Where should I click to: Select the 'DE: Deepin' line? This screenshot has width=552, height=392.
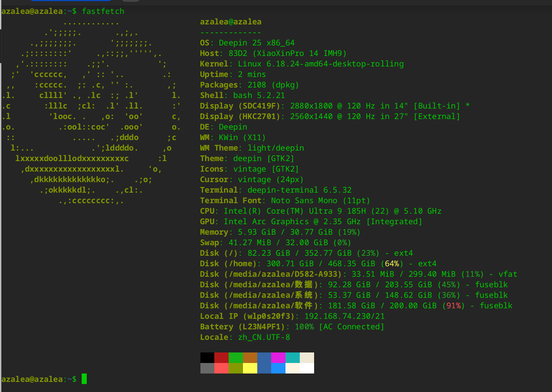(x=224, y=127)
